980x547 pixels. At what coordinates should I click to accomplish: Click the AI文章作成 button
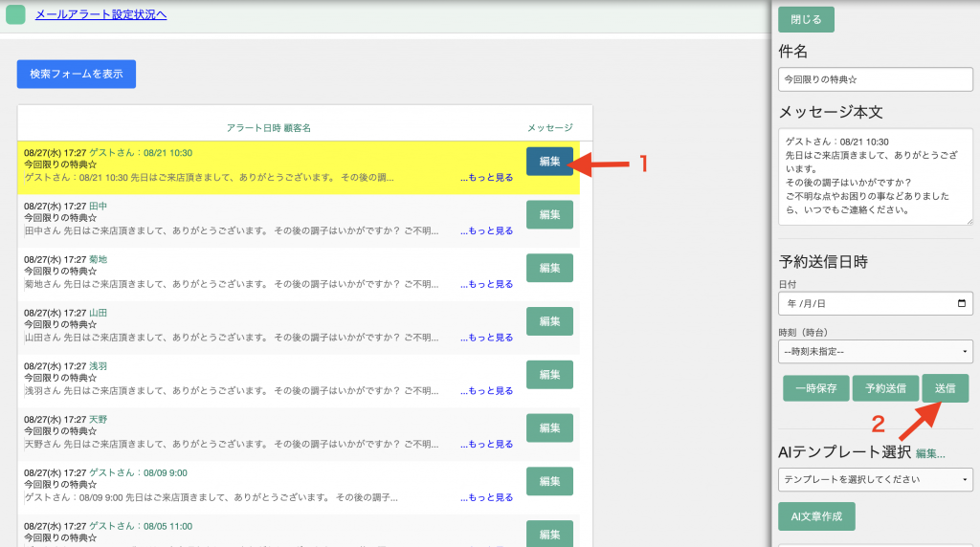coord(815,516)
